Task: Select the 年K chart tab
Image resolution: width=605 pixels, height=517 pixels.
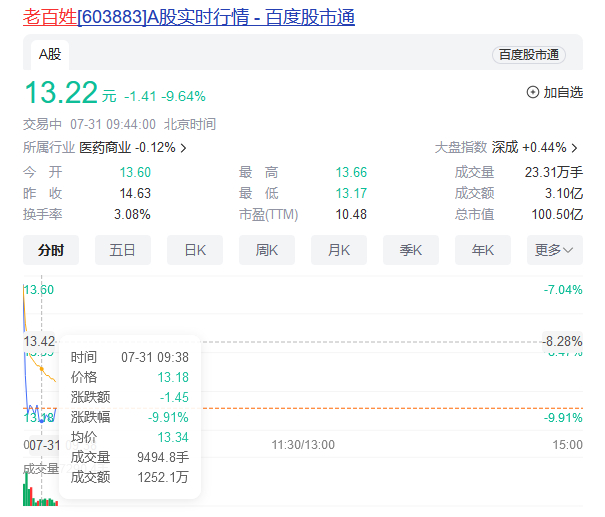Action: 483,249
